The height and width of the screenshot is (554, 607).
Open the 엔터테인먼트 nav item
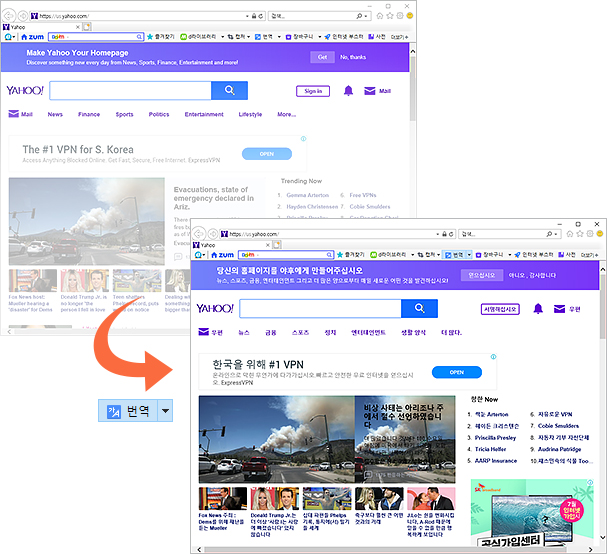point(368,332)
